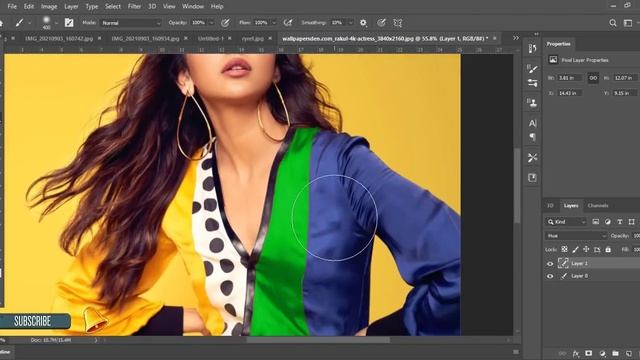Create new group folder icon
640x360 pixels.
pyautogui.click(x=616, y=353)
